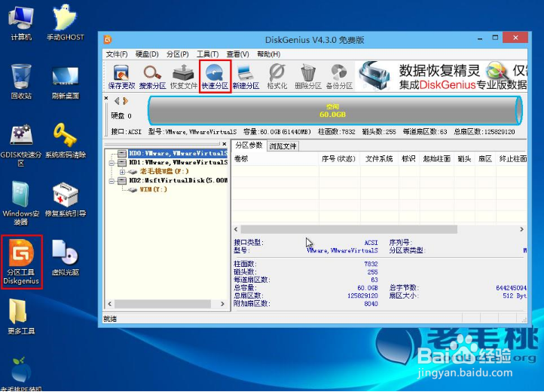This screenshot has width=544, height=392.
Task: Click the 磁头 column header
Action: click(464, 158)
